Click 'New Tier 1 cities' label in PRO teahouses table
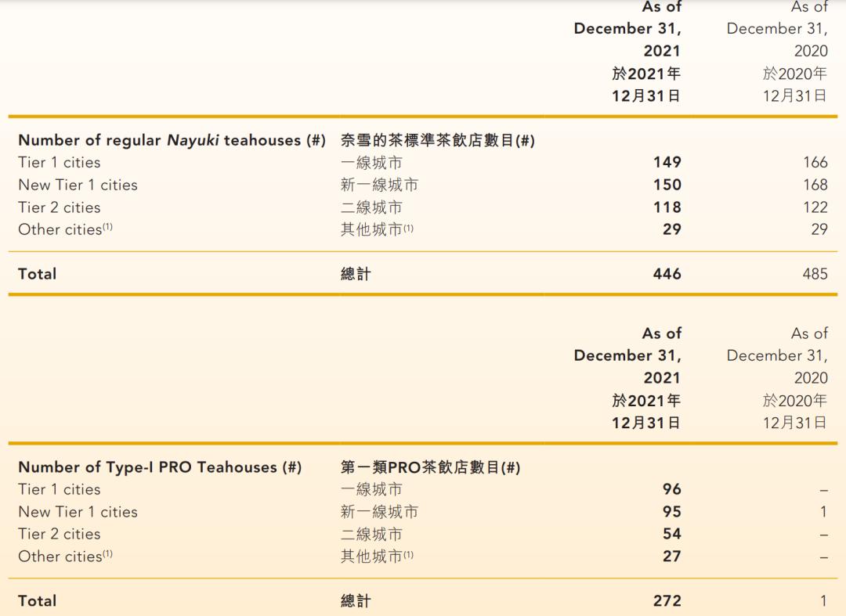 click(78, 512)
